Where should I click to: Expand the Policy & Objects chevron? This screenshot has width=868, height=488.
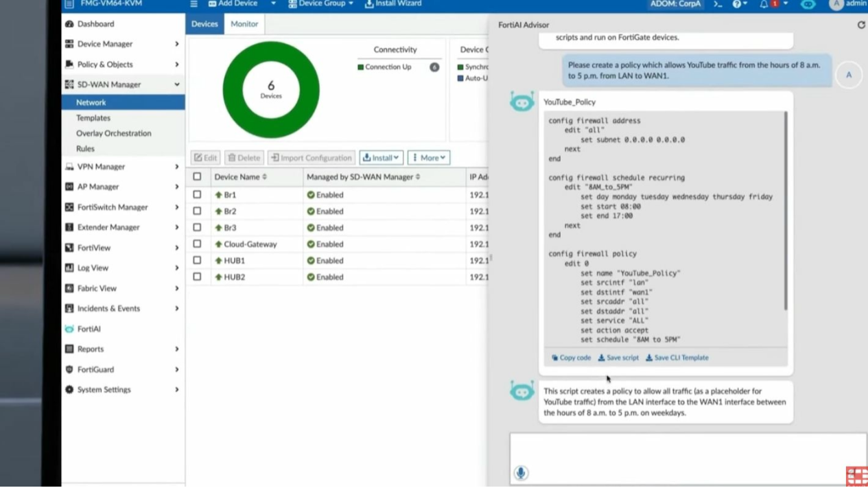(x=176, y=65)
